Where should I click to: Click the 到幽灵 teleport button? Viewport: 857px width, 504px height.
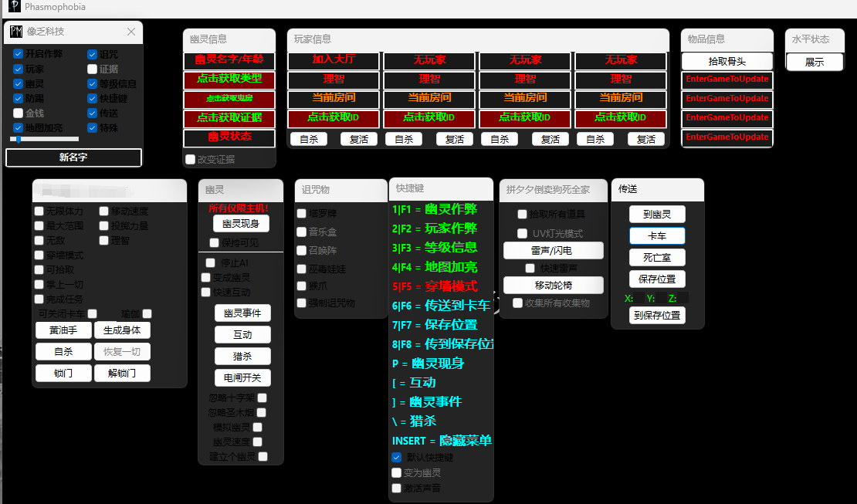click(657, 215)
